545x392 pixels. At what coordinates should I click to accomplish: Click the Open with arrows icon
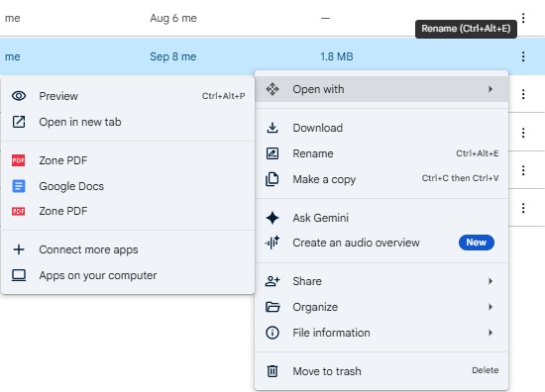pyautogui.click(x=272, y=89)
